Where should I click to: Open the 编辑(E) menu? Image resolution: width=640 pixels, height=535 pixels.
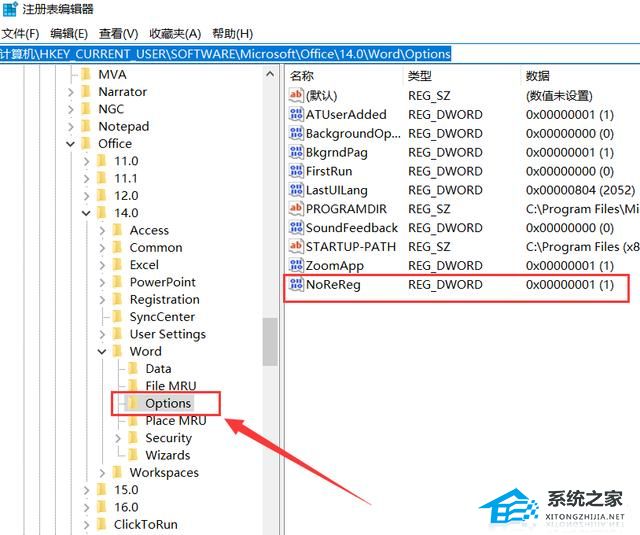pos(69,33)
